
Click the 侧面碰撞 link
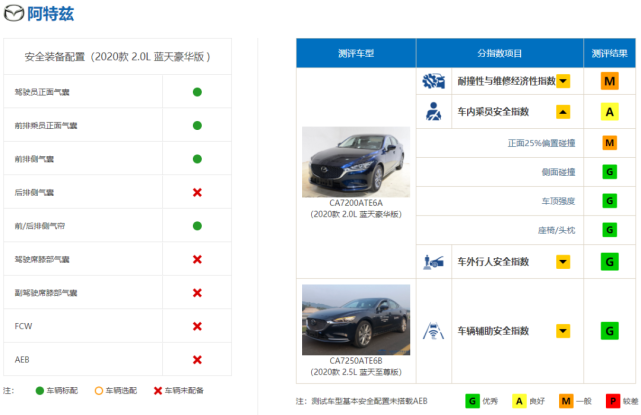(x=558, y=172)
